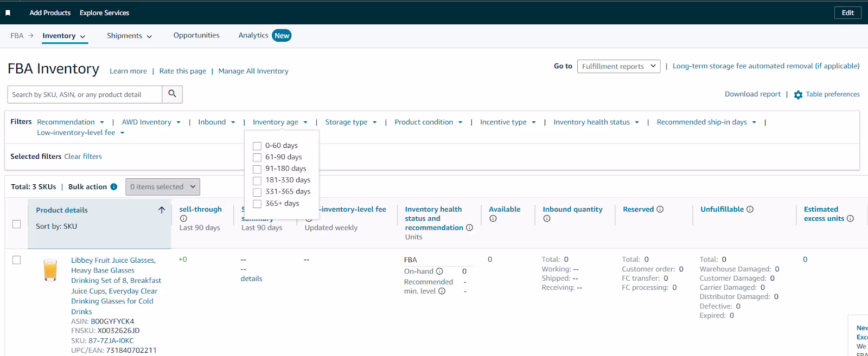Select the Libbey Fruit Juice Glasses row checkbox
Viewport: 868px width, 356px height.
(x=17, y=260)
